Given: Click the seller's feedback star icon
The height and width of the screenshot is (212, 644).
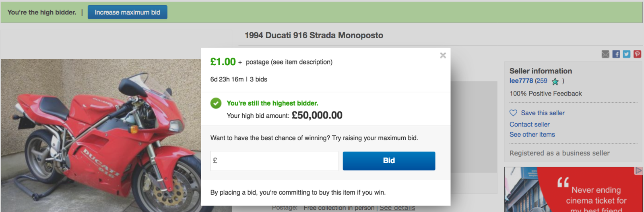Looking at the screenshot, I should 555,81.
